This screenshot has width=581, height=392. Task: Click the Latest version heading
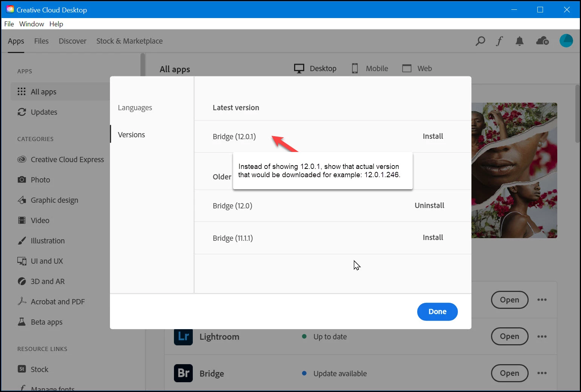click(236, 108)
